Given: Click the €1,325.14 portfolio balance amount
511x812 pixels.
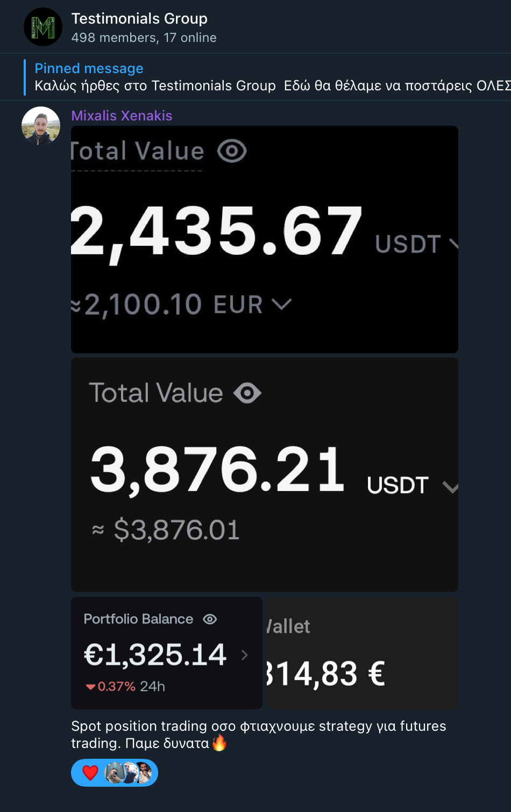Looking at the screenshot, I should [155, 655].
